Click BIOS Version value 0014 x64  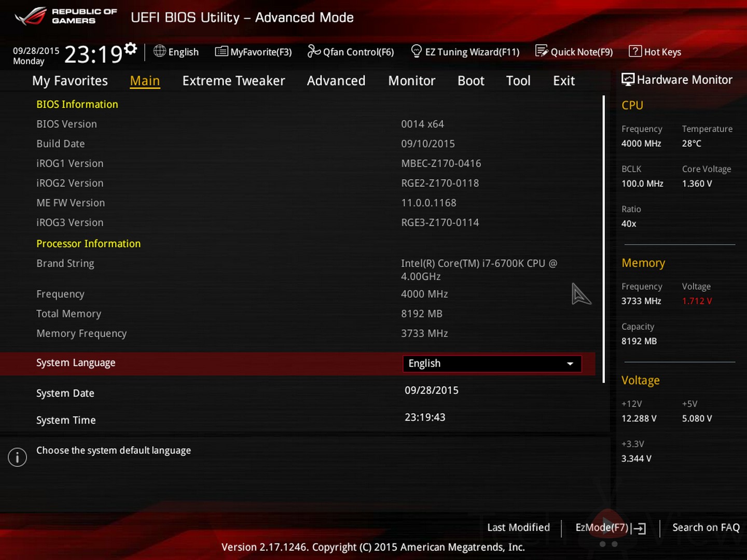422,124
